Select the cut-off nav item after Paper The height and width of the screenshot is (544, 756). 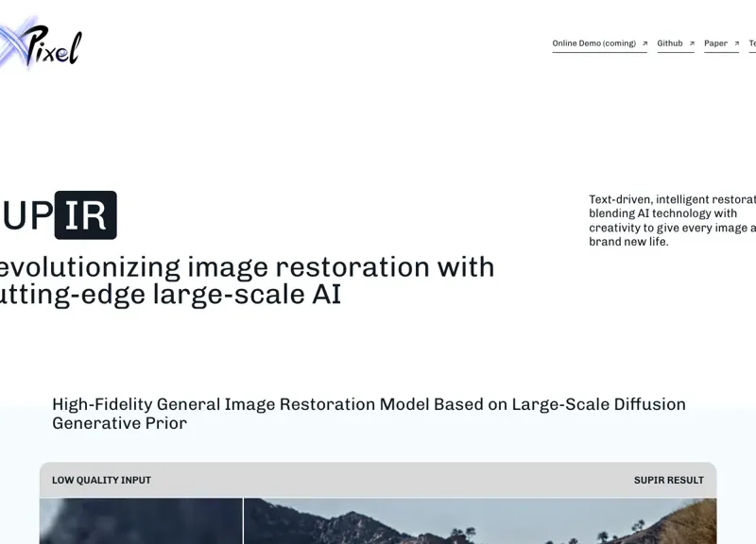pos(752,43)
